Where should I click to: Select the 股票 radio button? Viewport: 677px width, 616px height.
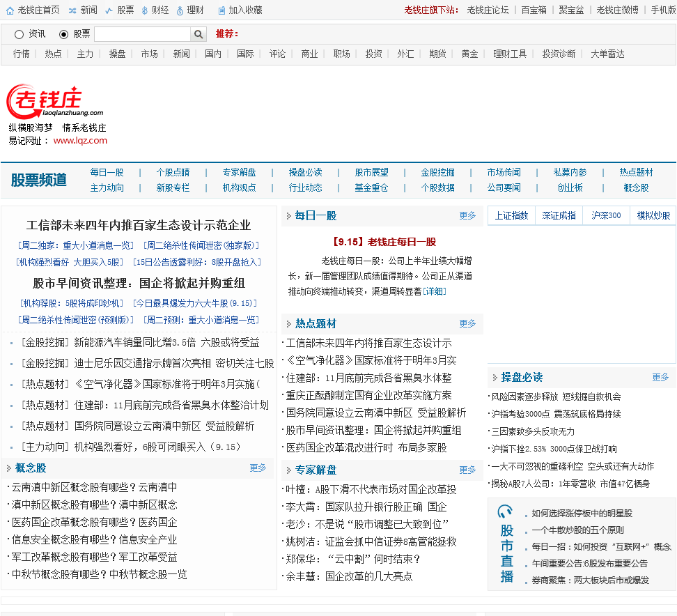click(x=64, y=34)
